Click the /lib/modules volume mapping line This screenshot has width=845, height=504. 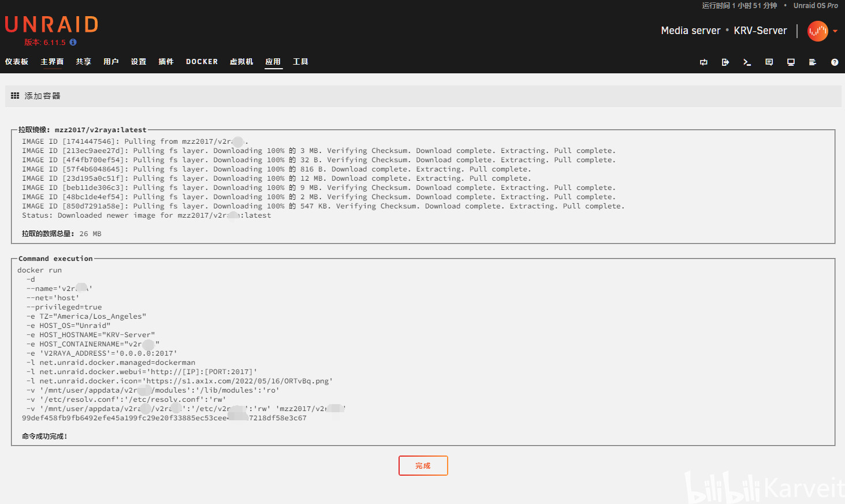click(x=153, y=390)
